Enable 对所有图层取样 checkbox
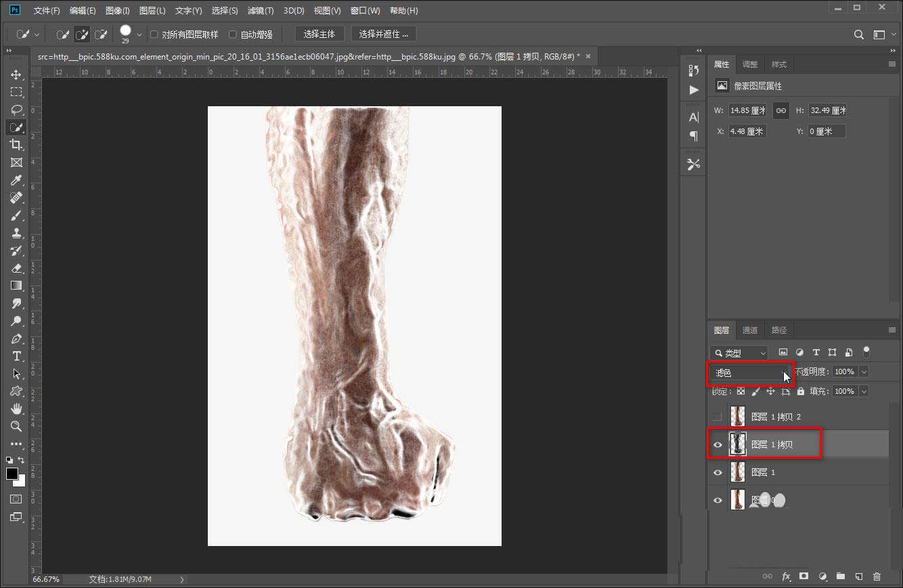 click(154, 35)
